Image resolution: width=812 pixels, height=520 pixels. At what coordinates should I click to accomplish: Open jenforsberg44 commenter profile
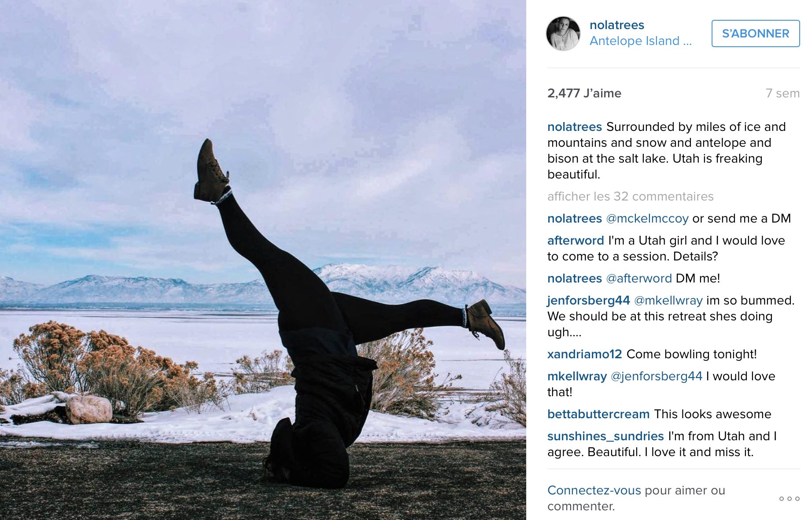pyautogui.click(x=589, y=301)
